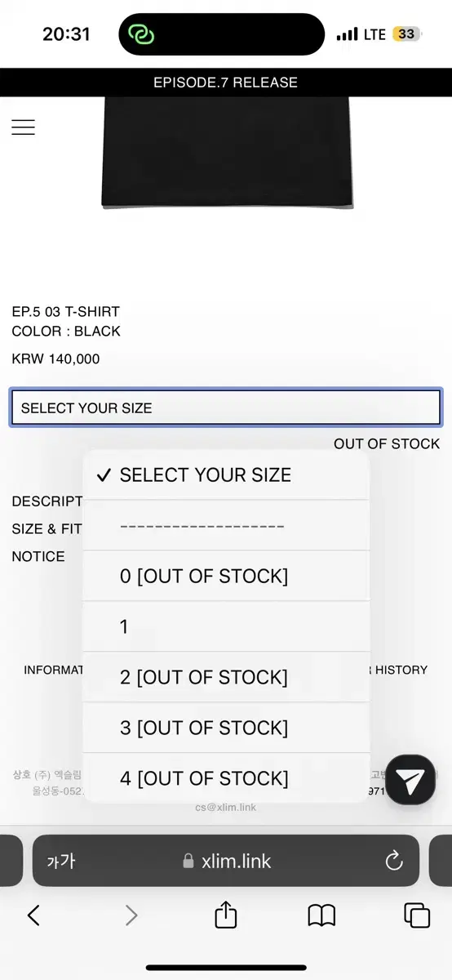Viewport: 452px width, 980px height.
Task: Open the NOTICE section
Action: coord(38,556)
